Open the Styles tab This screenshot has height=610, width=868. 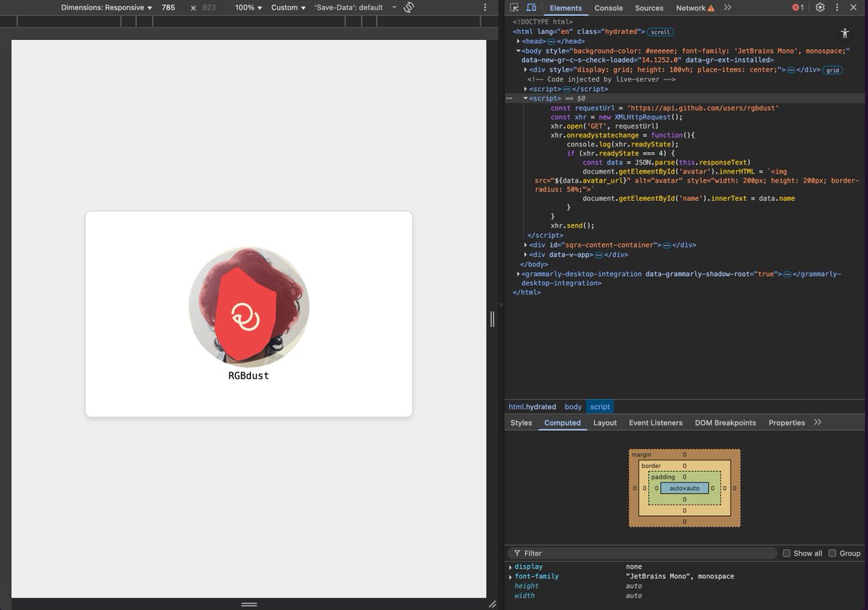click(521, 423)
